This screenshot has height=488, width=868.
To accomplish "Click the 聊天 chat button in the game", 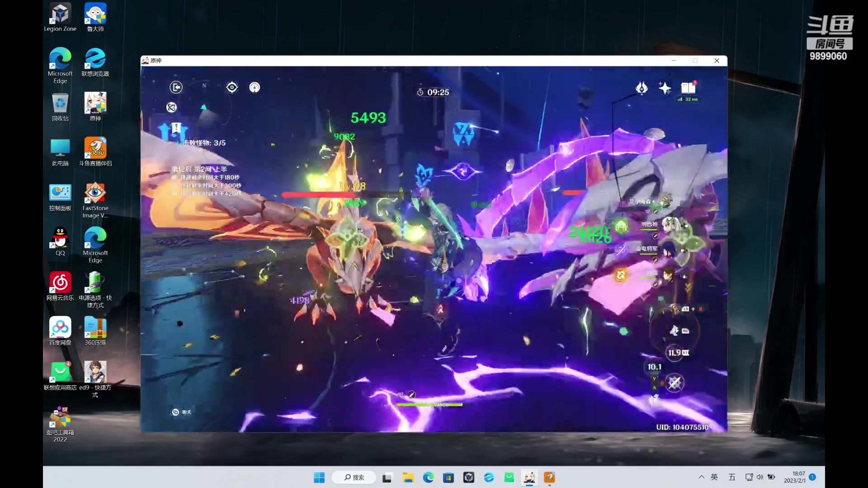I will click(x=182, y=412).
